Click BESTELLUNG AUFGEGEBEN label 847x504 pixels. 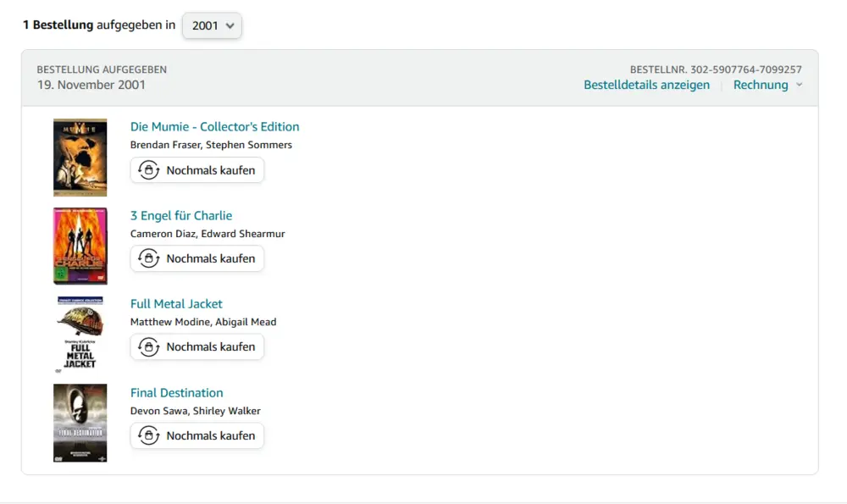102,69
